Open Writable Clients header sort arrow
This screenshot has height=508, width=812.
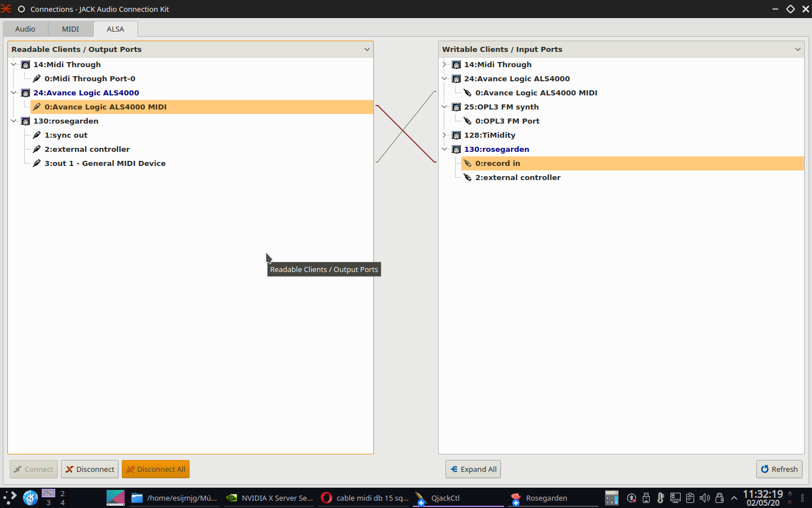(798, 49)
